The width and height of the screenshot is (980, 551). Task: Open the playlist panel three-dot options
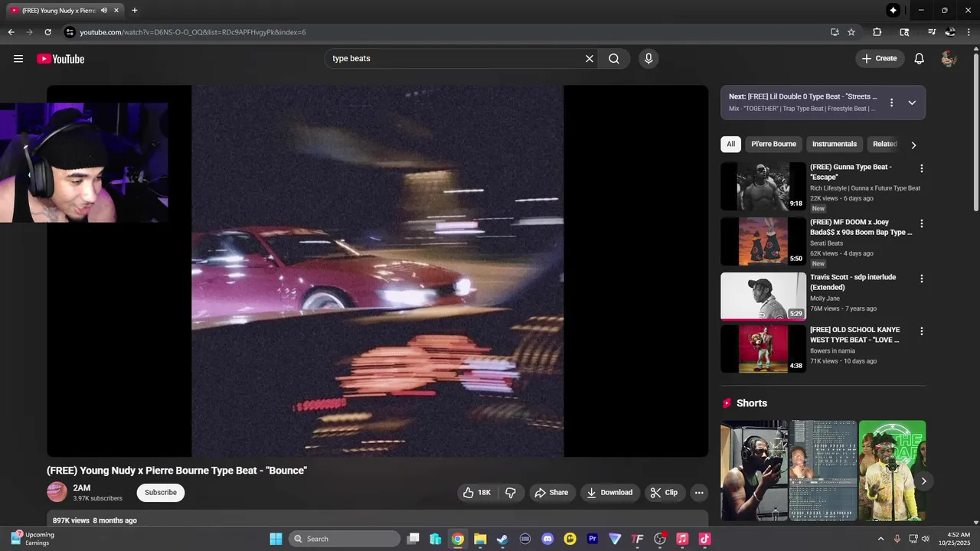click(x=891, y=103)
